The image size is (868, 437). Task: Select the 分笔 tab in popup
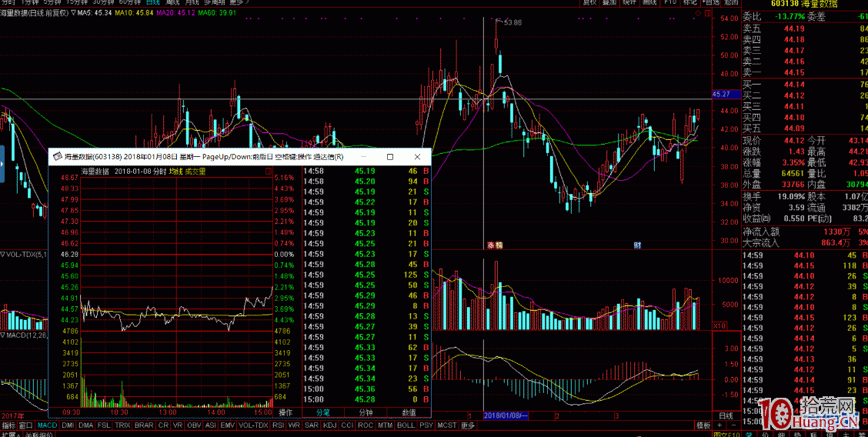pos(322,412)
